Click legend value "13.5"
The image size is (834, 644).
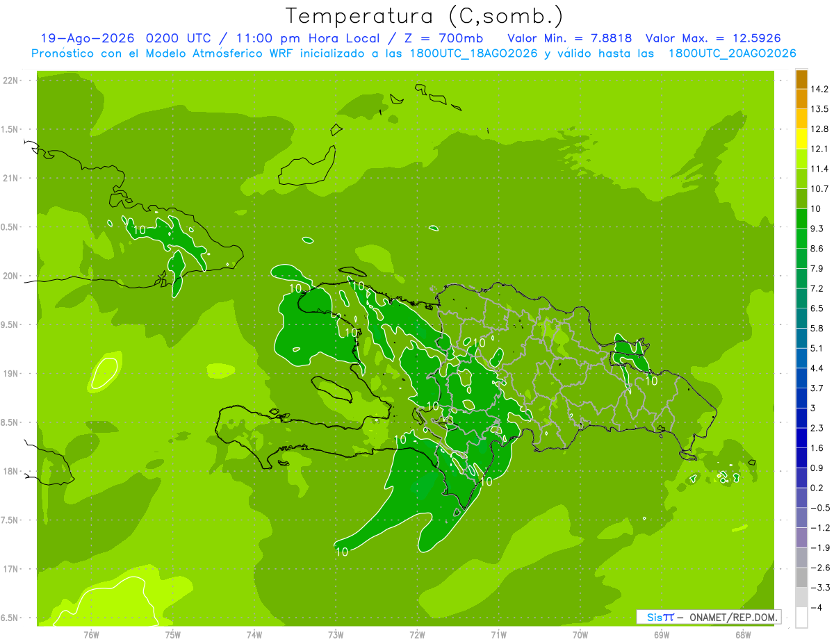click(819, 109)
